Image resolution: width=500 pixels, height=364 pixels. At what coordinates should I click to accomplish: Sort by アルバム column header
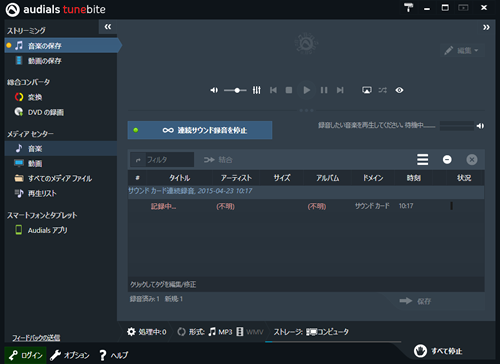point(328,178)
